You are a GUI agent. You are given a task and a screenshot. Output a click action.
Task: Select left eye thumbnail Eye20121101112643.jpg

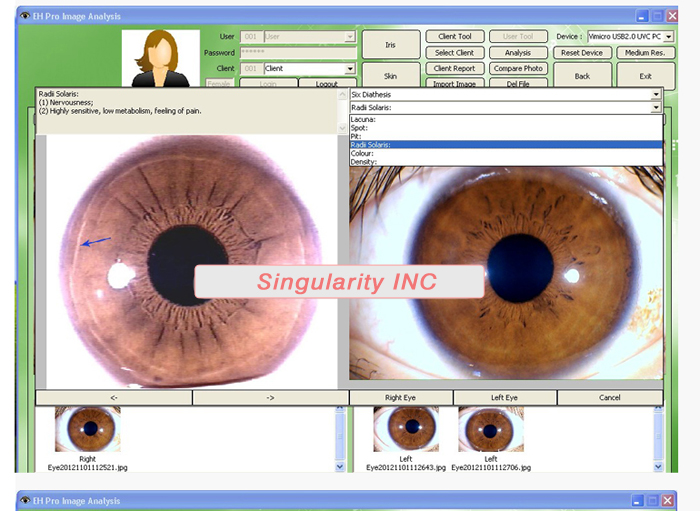coord(406,429)
